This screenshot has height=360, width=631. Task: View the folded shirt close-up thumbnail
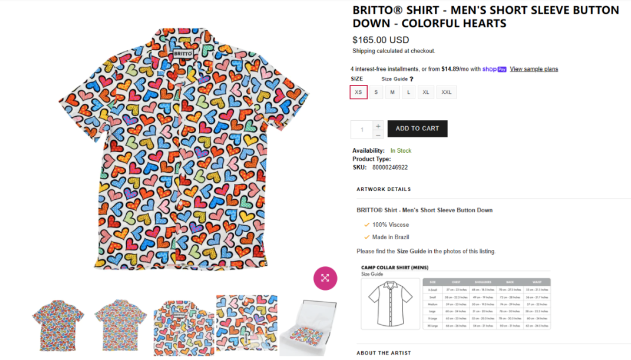[184, 327]
